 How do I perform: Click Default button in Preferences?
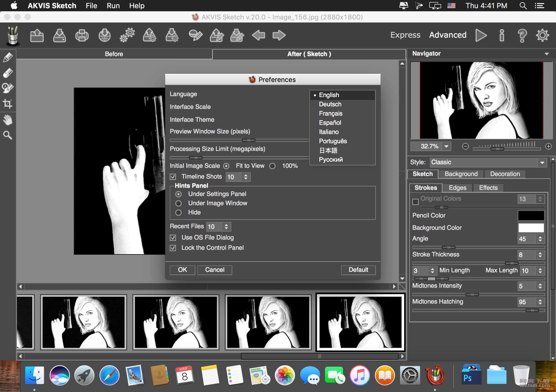pyautogui.click(x=358, y=270)
